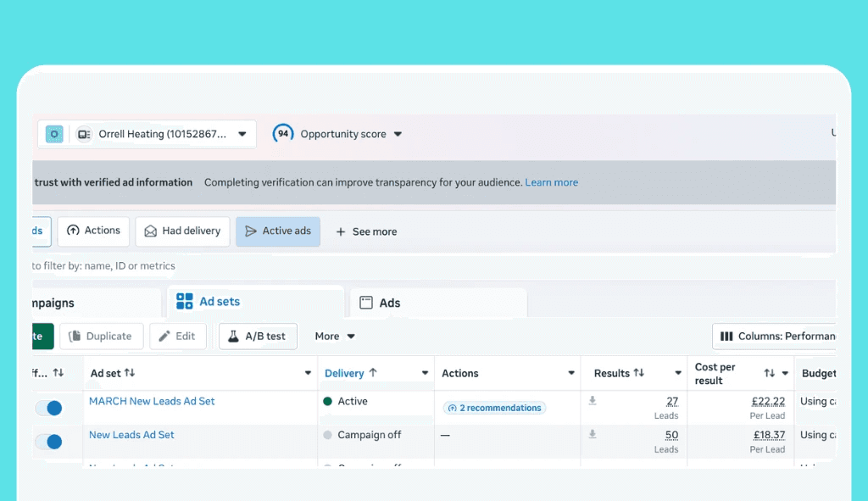The width and height of the screenshot is (868, 501).
Task: Switch to the Ads tab
Action: point(438,303)
